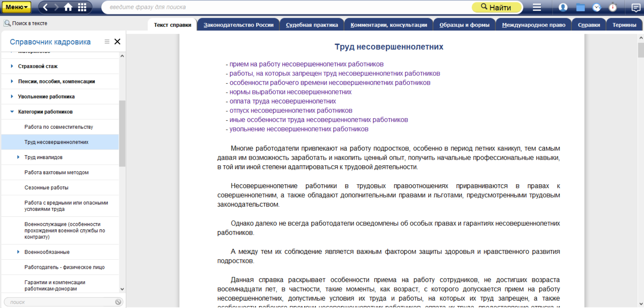The height and width of the screenshot is (308, 644).
Task: Switch to Судебная практика tab
Action: coord(312,25)
